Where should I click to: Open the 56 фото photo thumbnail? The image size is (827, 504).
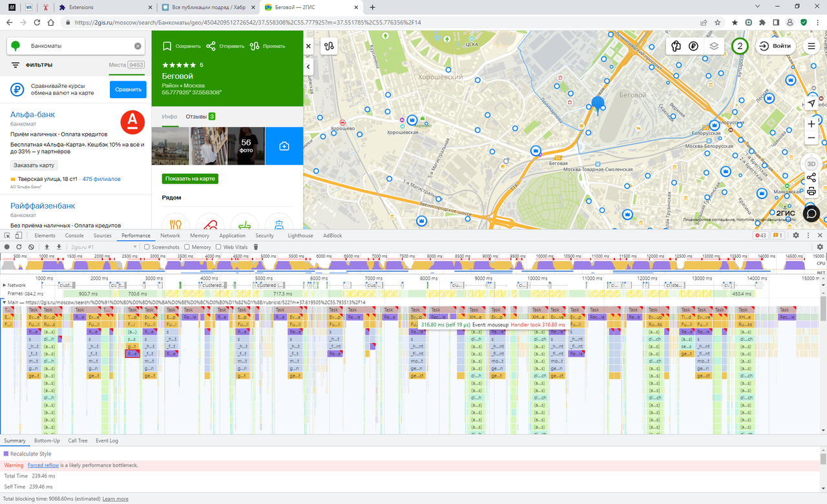pyautogui.click(x=246, y=145)
